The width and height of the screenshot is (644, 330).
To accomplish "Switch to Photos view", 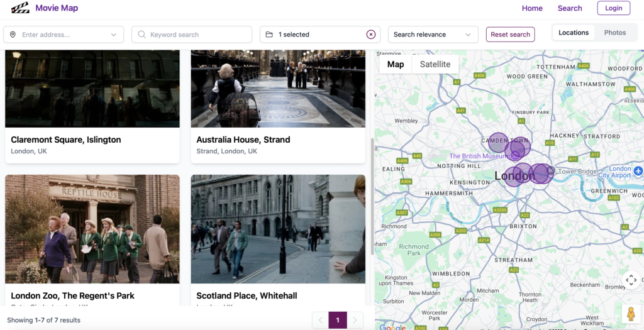I will tap(614, 33).
